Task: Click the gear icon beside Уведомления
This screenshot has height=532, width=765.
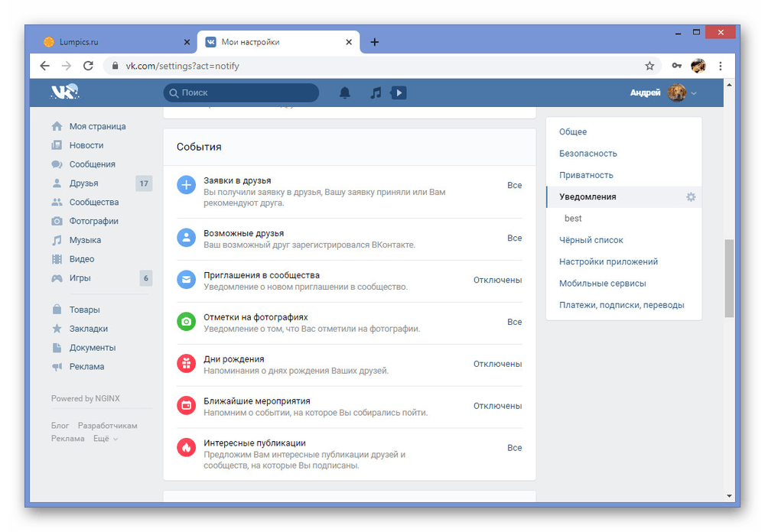Action: 691,197
